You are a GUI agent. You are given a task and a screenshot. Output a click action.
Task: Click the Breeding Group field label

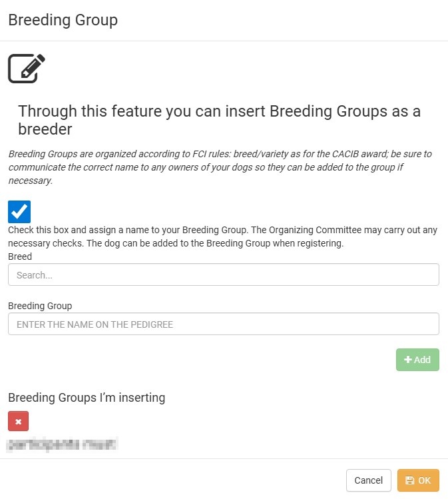40,306
